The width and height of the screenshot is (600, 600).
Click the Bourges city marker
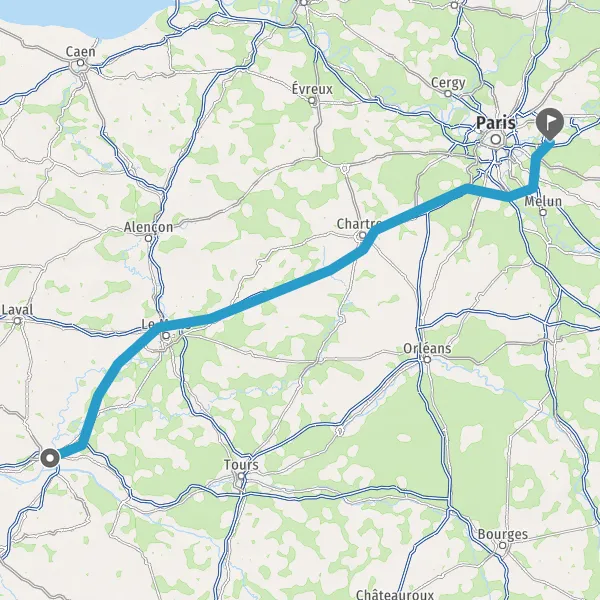click(x=503, y=545)
